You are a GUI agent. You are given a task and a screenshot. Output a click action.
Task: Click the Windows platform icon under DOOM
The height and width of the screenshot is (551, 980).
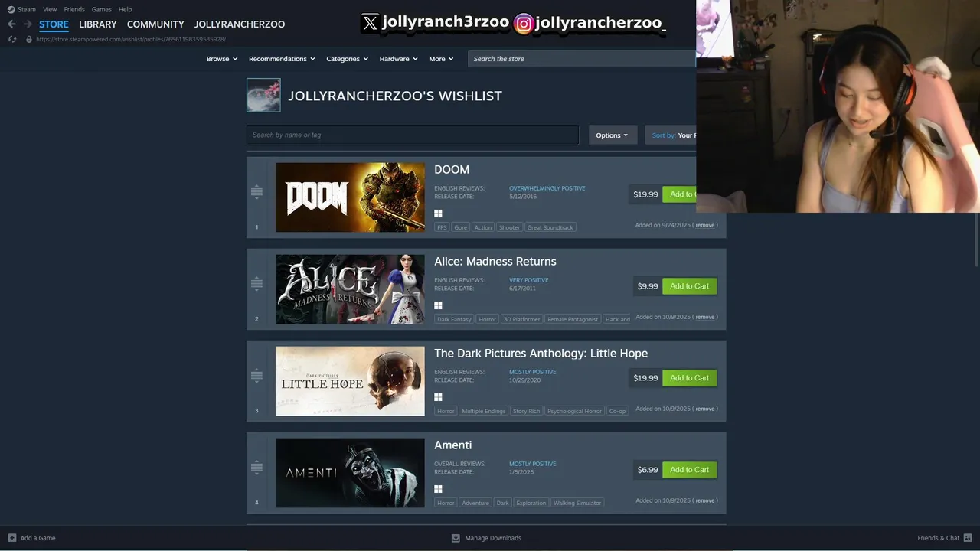[x=438, y=214]
